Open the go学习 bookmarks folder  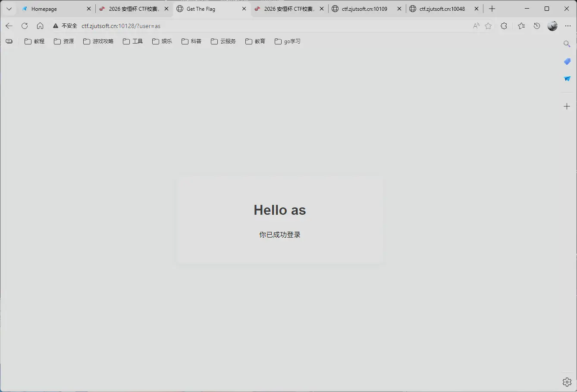pyautogui.click(x=287, y=41)
